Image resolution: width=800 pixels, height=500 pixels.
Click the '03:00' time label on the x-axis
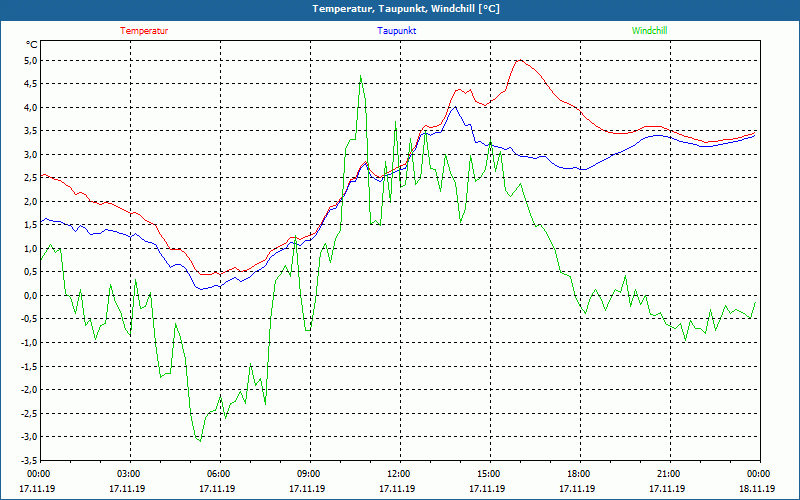(130, 474)
